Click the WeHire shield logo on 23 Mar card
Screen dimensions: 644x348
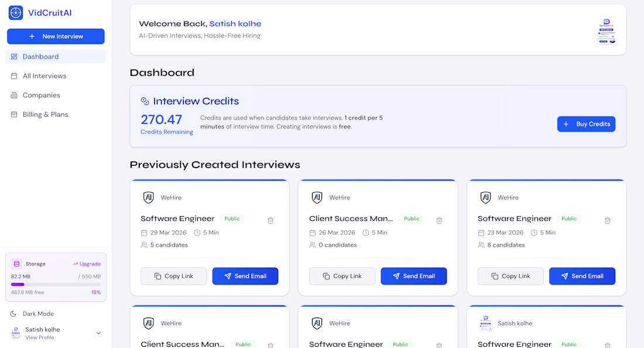485,197
